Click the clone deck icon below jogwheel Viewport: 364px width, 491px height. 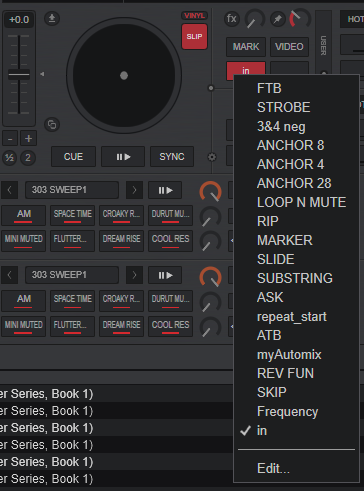coord(52,125)
